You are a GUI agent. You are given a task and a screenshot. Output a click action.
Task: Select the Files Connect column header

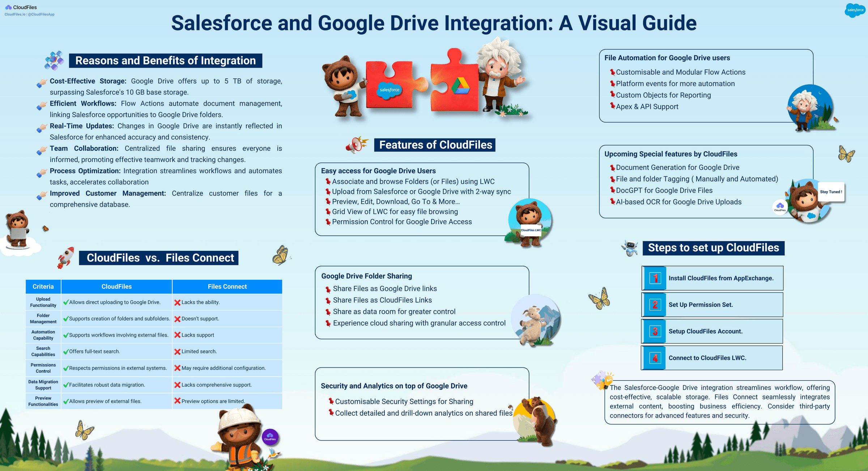point(227,286)
